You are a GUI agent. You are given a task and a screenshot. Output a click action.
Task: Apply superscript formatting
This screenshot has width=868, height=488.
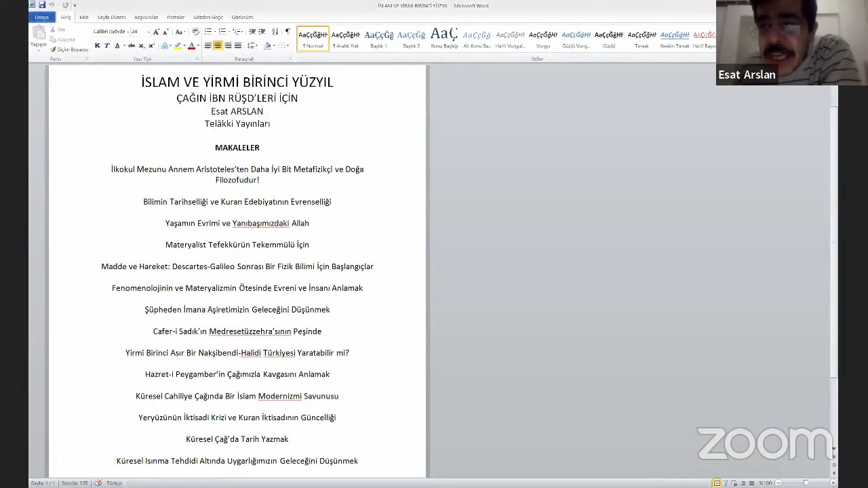click(x=151, y=45)
